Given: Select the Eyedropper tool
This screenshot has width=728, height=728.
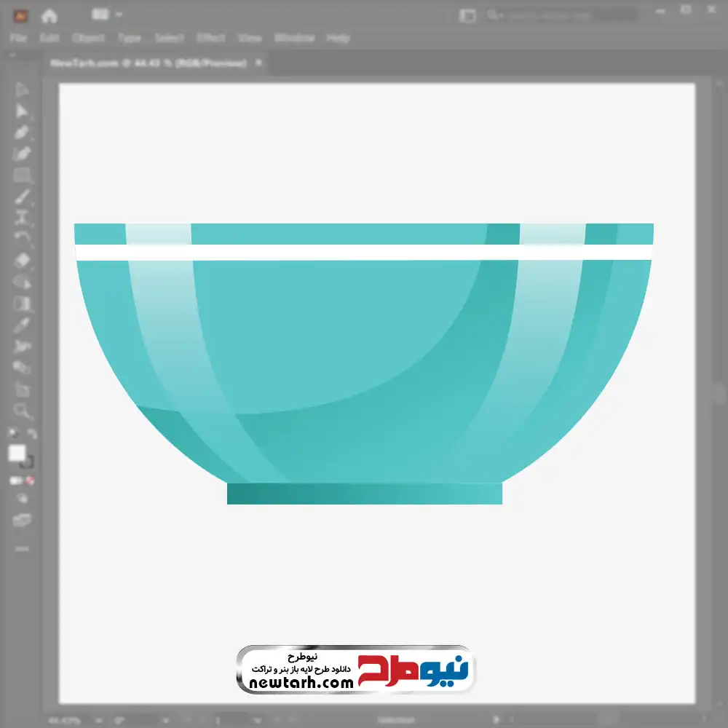Looking at the screenshot, I should (x=22, y=325).
